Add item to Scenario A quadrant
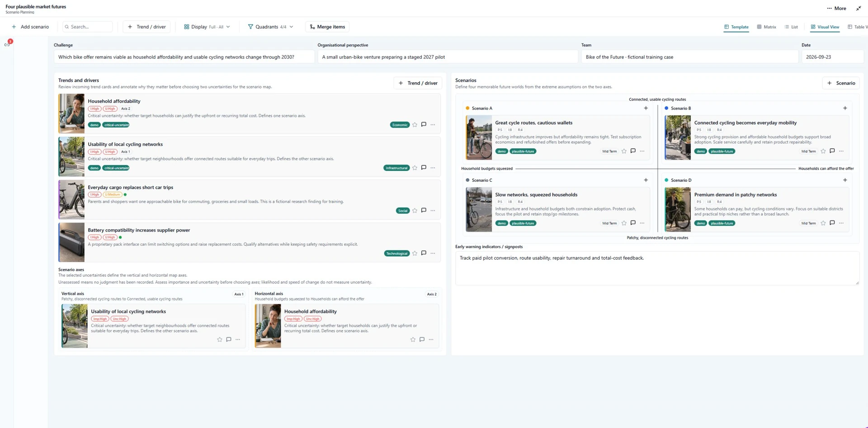 pos(646,108)
